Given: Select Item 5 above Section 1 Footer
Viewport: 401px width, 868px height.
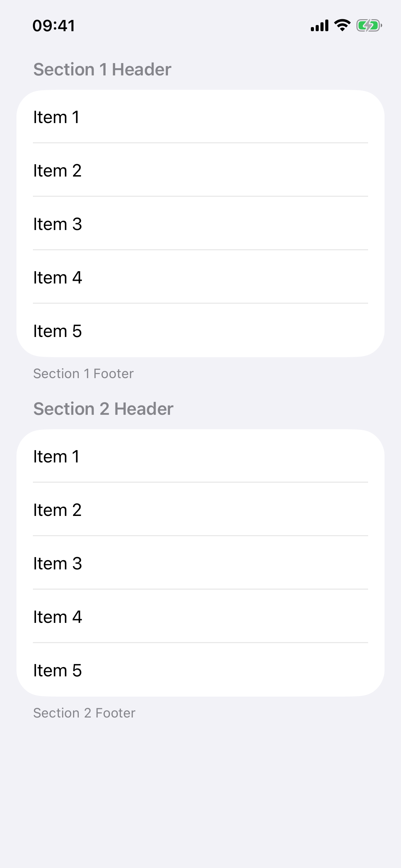Looking at the screenshot, I should (200, 331).
